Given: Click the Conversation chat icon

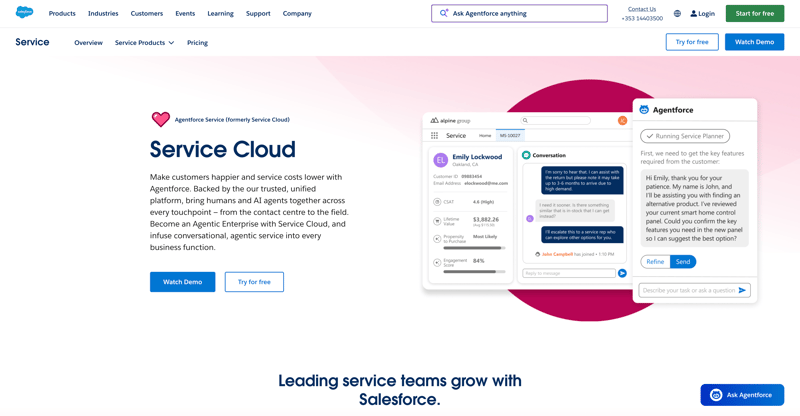Looking at the screenshot, I should pos(526,155).
